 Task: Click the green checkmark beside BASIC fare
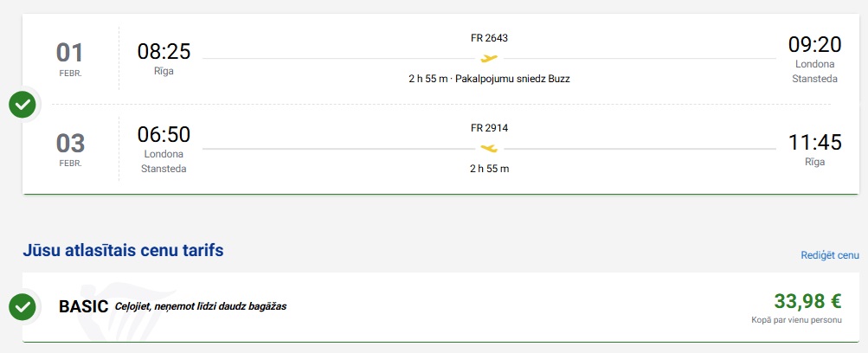coord(23,306)
